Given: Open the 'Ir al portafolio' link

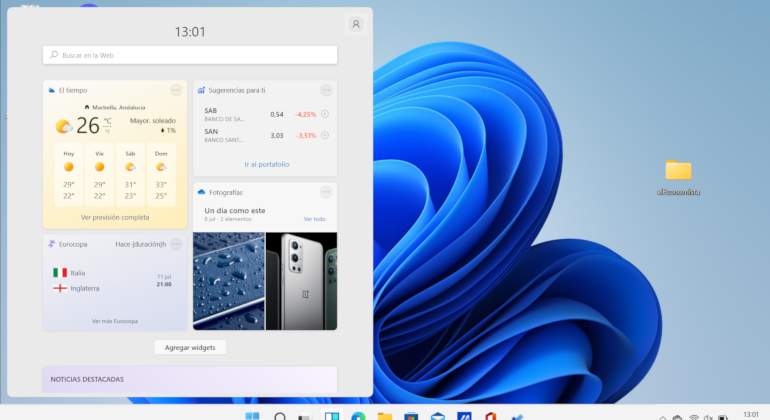Looking at the screenshot, I should click(267, 164).
